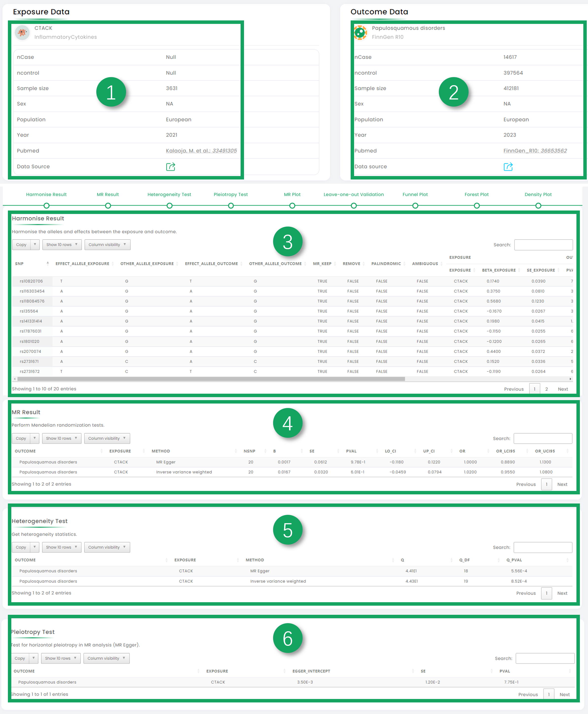
Task: Open Show 10 rows dropdown in MR Result
Action: pos(62,438)
